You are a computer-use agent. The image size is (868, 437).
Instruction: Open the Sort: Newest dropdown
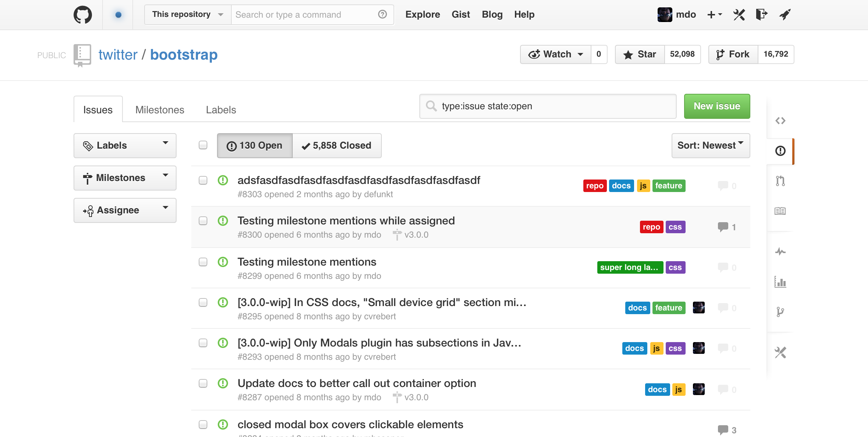click(711, 146)
